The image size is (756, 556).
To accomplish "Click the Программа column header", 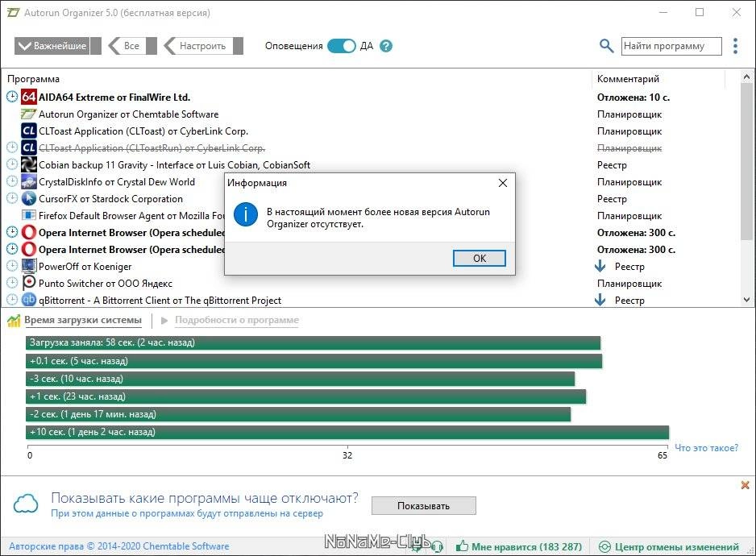I will [x=33, y=79].
